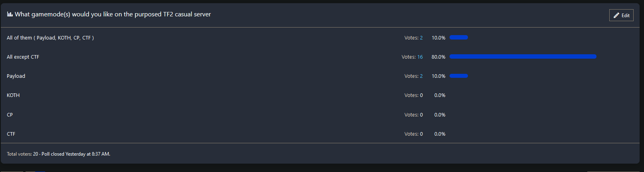Click the poll bar-chart icon beside the title

click(x=10, y=14)
